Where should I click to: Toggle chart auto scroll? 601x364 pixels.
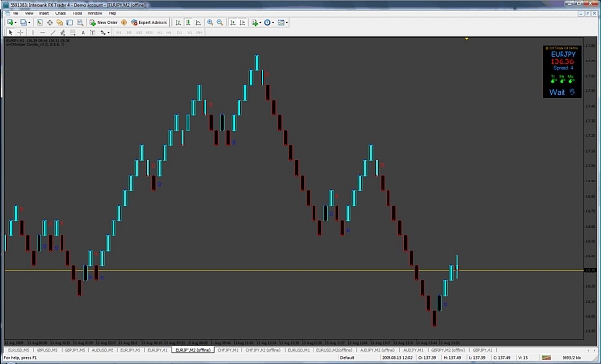(x=233, y=23)
